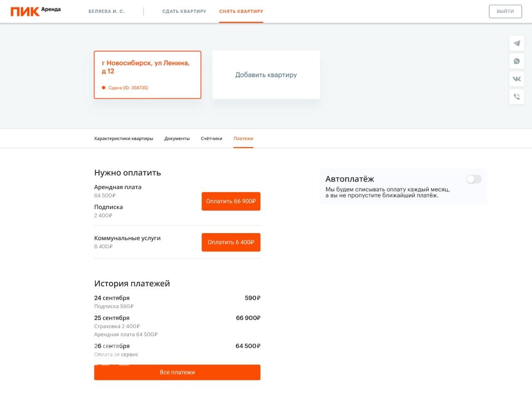Pay rent with Оплатить 66 900₽ button
The width and height of the screenshot is (532, 399).
231,201
